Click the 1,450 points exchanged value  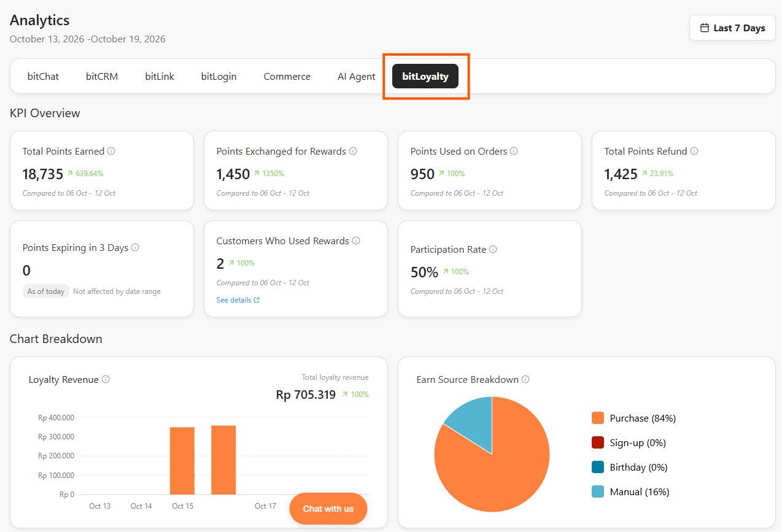[x=233, y=174]
